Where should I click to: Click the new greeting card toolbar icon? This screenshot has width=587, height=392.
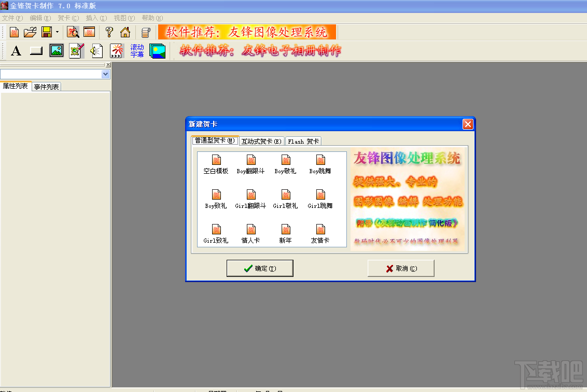(14, 32)
